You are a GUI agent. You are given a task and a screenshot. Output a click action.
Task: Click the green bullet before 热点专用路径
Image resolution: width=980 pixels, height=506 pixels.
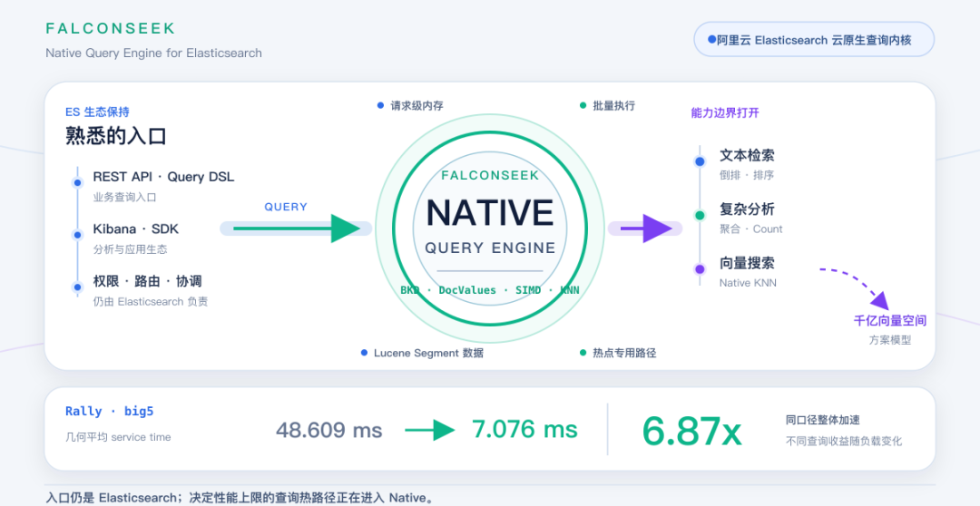pyautogui.click(x=583, y=353)
